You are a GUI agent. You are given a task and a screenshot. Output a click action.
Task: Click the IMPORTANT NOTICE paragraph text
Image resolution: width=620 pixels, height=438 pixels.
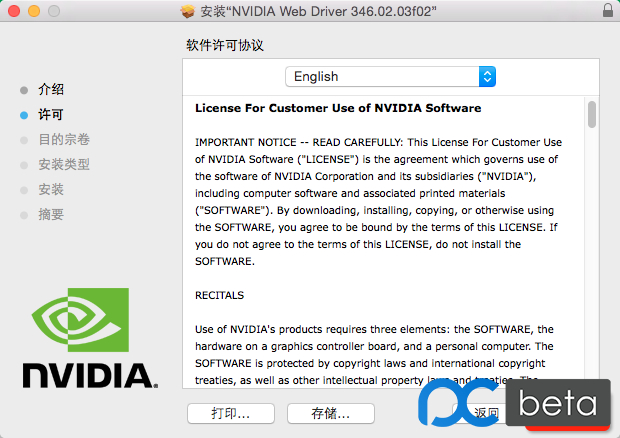point(378,202)
